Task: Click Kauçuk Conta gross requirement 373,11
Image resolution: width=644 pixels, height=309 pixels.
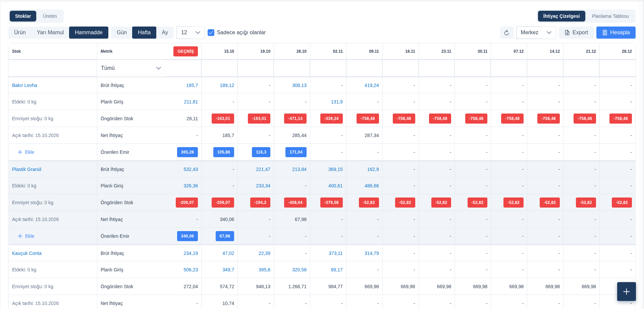Action: click(x=335, y=253)
